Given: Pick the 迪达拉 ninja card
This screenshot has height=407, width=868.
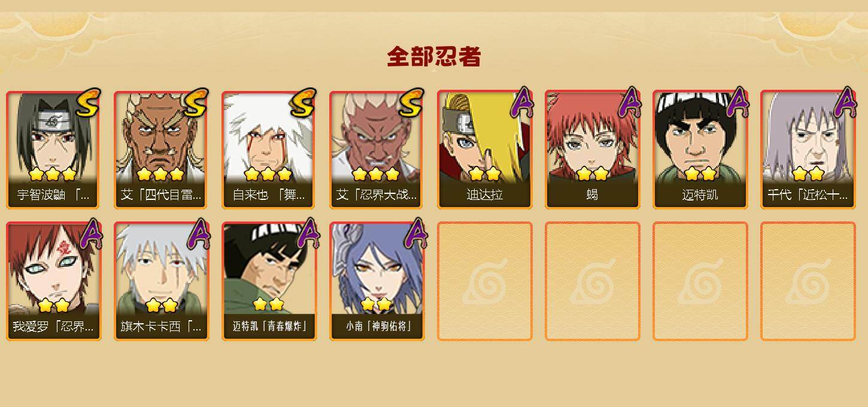Looking at the screenshot, I should pyautogui.click(x=484, y=150).
